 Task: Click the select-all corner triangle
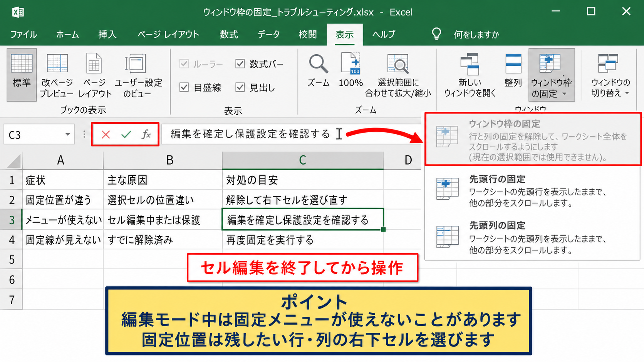coord(14,160)
